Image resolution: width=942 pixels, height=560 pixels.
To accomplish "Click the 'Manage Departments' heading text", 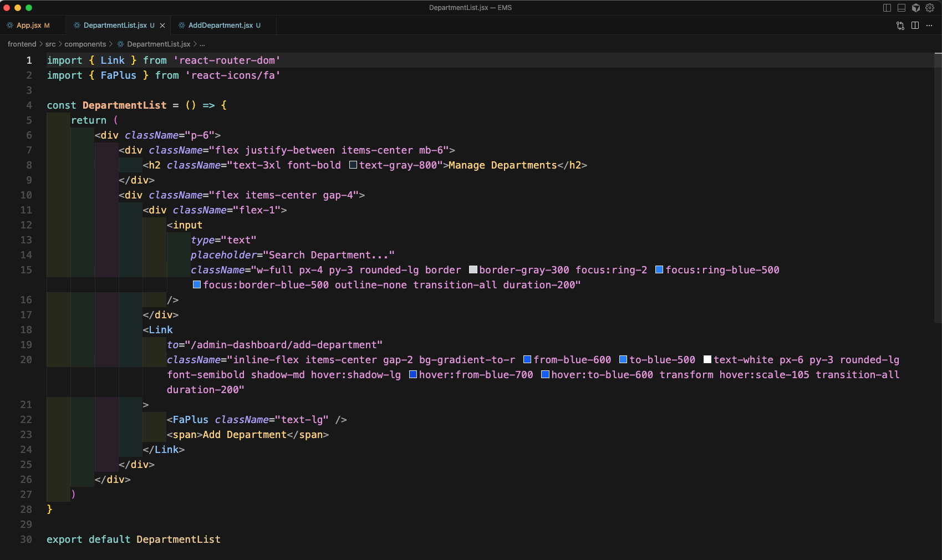I will (503, 165).
